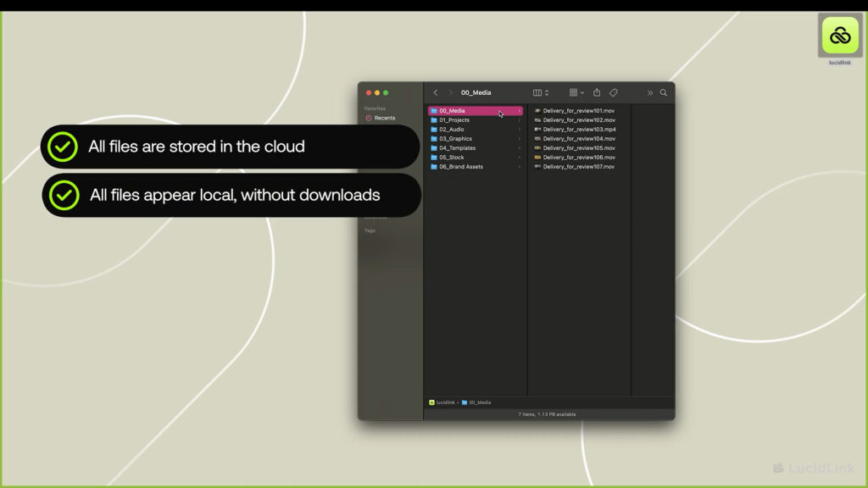Click the Recents sidebar item
The image size is (868, 488).
384,118
